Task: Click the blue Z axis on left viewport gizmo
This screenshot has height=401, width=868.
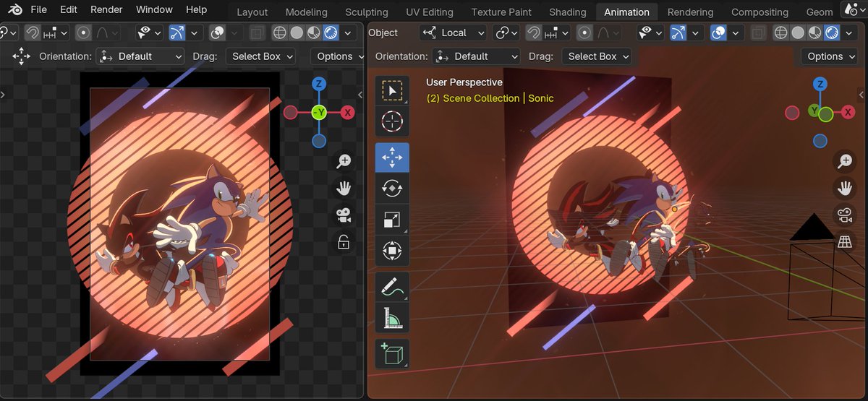Action: coord(319,84)
